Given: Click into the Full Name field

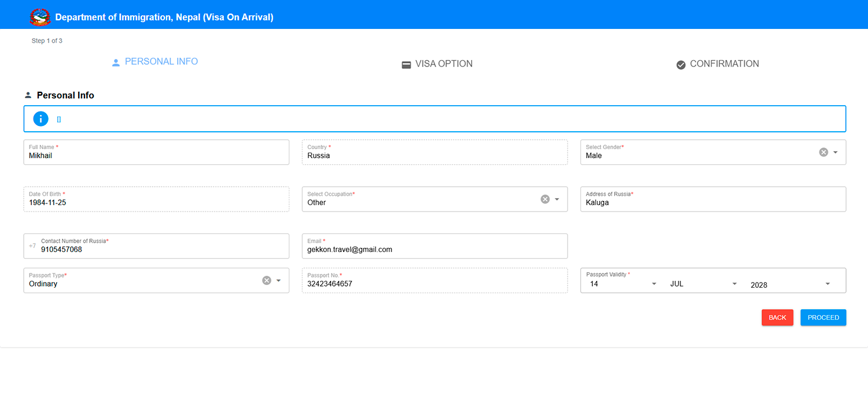Looking at the screenshot, I should pos(156,155).
